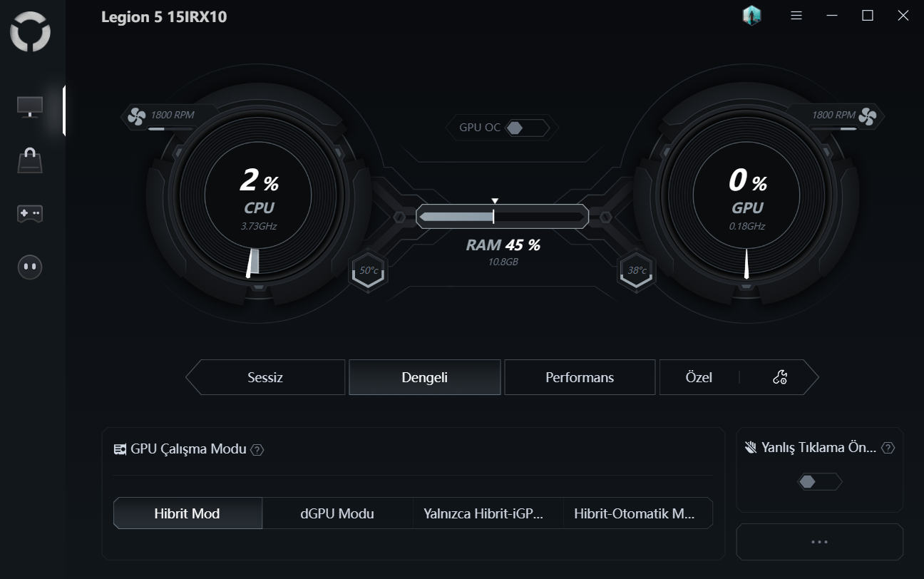Click the hand icon before Yanlış Tıklama Ön...
This screenshot has width=924, height=579.
coord(751,448)
